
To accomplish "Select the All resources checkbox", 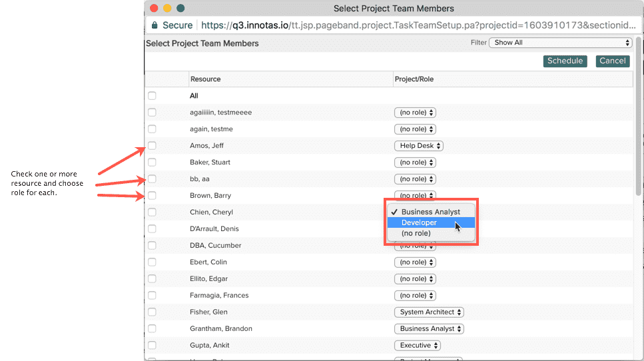I will [x=152, y=96].
